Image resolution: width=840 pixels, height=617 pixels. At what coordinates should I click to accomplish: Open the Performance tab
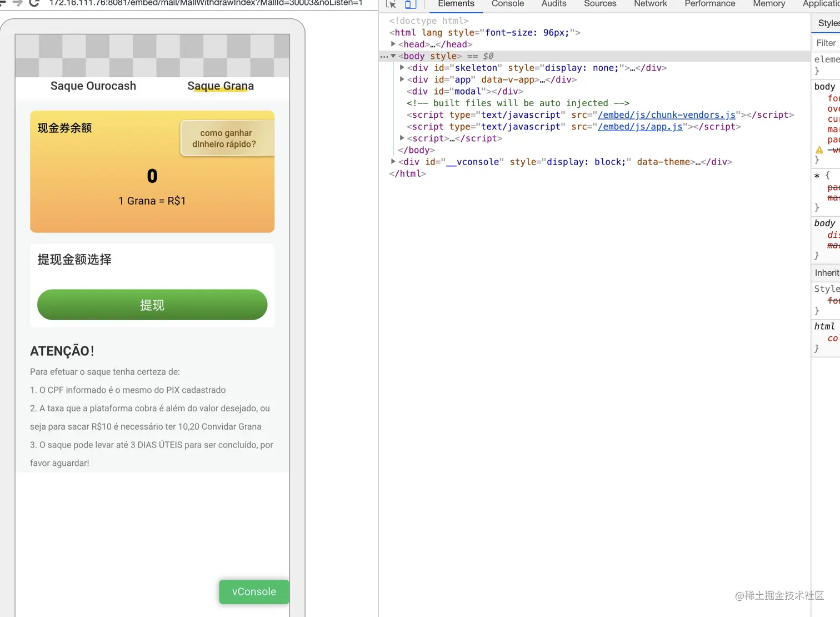709,4
